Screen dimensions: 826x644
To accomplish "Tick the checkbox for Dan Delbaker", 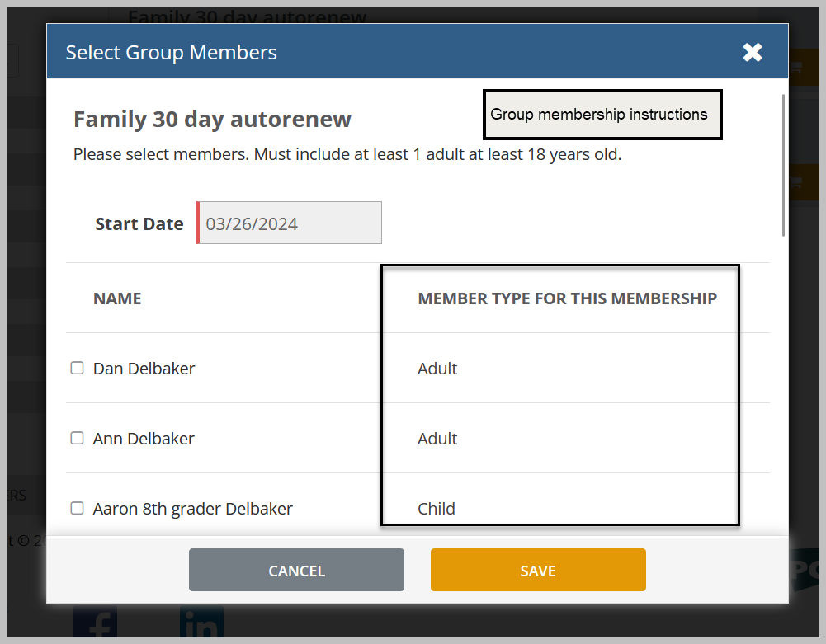I will point(77,368).
